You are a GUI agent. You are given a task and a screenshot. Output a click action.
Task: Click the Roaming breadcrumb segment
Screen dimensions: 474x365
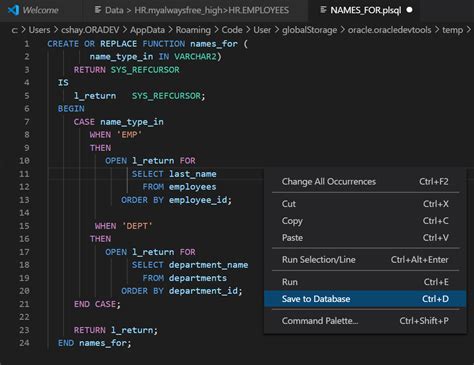[193, 30]
